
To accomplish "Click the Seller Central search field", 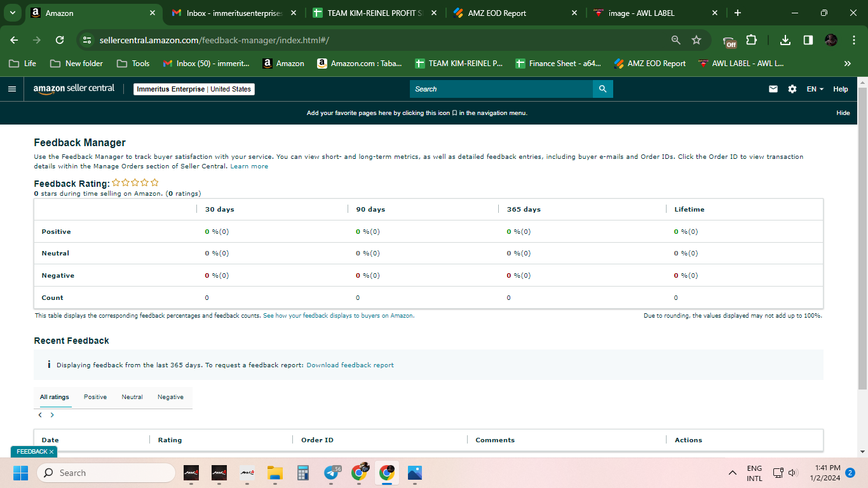I will point(501,89).
